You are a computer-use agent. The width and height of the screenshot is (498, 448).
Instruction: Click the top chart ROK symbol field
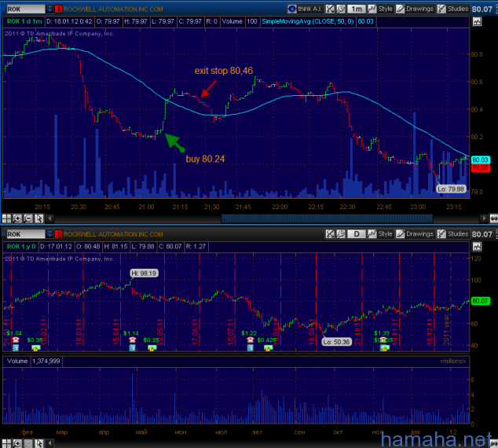(x=26, y=9)
